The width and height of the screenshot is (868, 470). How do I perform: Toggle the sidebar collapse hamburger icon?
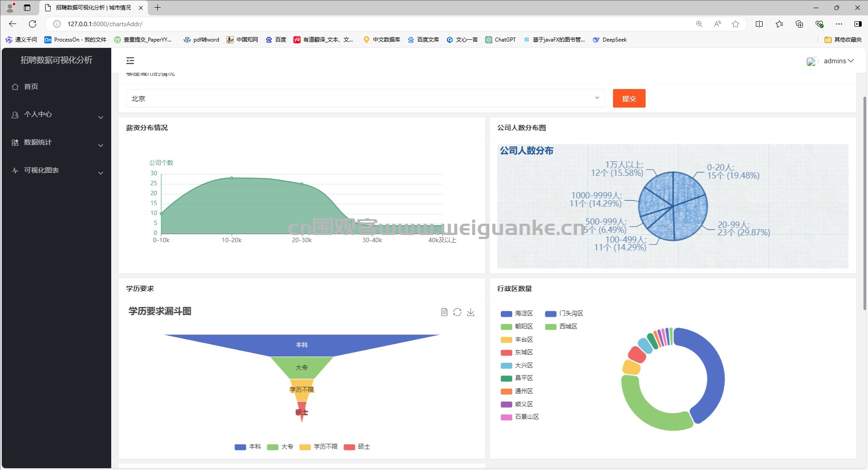point(130,61)
